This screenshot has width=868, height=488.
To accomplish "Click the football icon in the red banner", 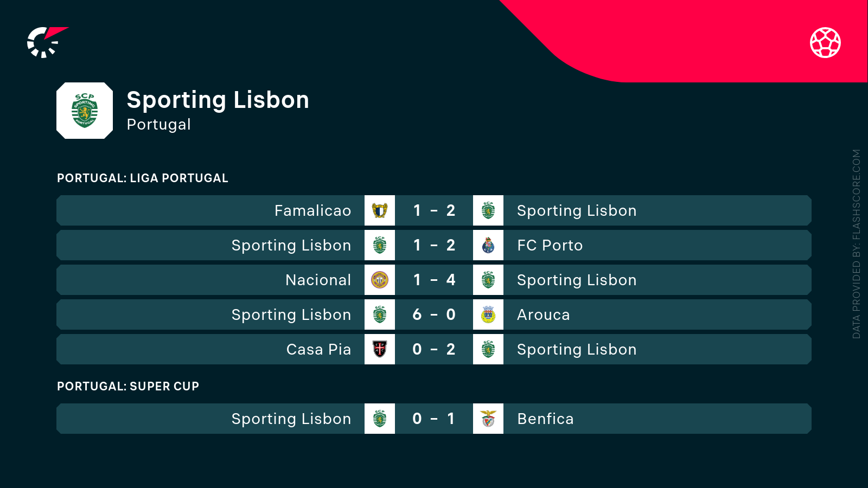I will point(825,42).
